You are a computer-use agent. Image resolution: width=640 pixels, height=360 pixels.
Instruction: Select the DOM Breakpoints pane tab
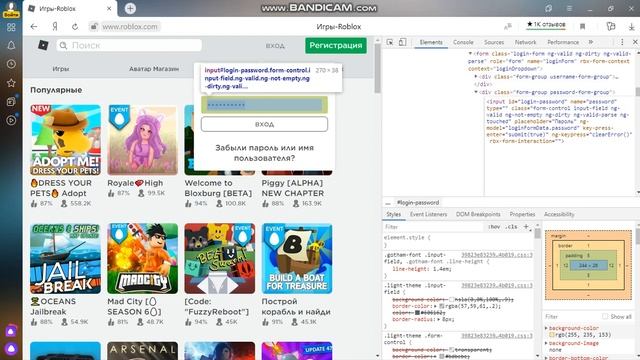tap(478, 214)
